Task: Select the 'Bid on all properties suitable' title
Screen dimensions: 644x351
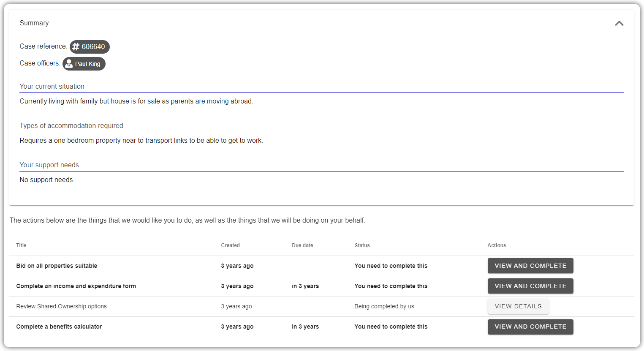Action: pos(57,266)
